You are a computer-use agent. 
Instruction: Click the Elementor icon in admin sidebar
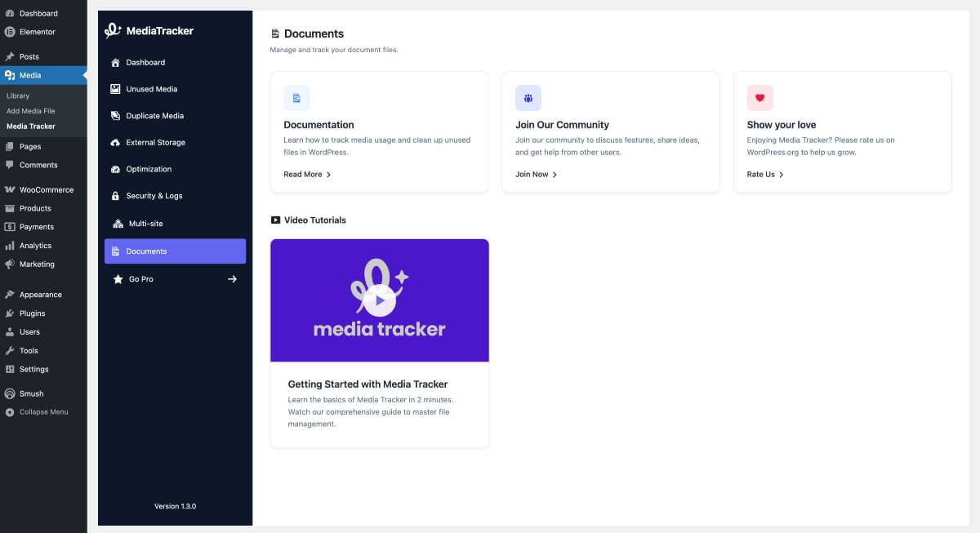point(10,32)
